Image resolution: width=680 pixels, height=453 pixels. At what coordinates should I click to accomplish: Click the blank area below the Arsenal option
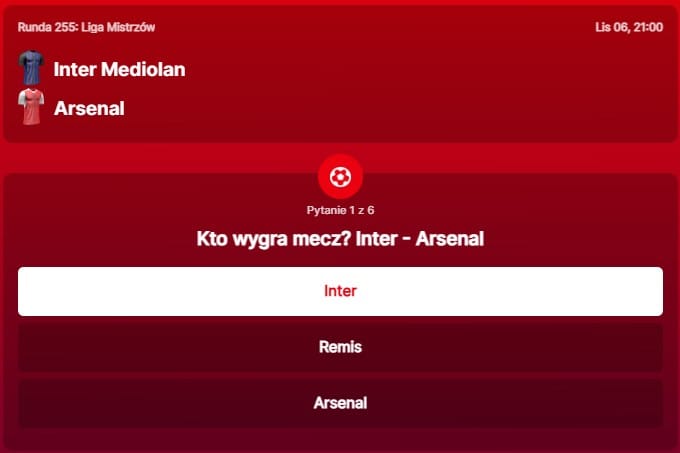coord(340,440)
